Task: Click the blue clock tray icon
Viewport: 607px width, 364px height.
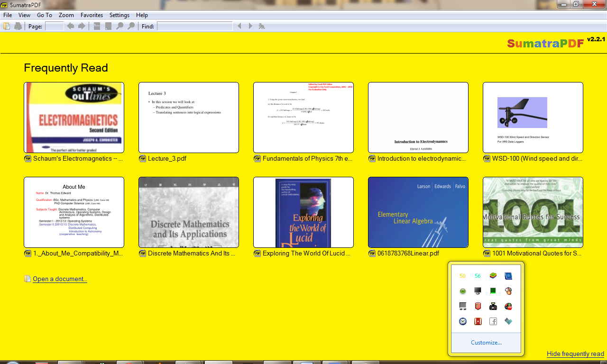Action: click(463, 321)
